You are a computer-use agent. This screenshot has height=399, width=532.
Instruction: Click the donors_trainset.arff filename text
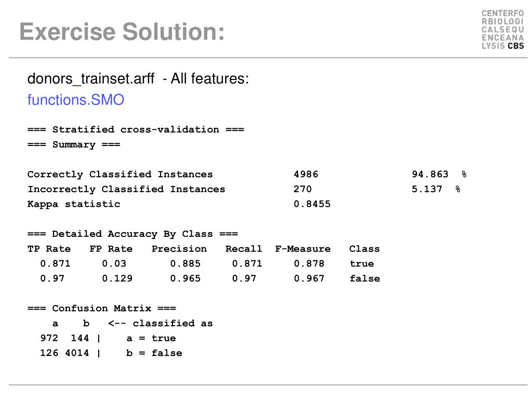pyautogui.click(x=91, y=79)
